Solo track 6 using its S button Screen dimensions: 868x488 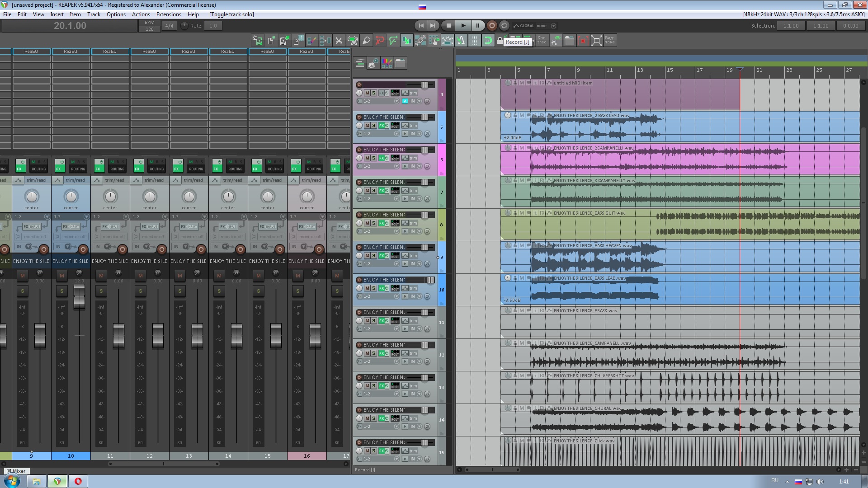(373, 158)
